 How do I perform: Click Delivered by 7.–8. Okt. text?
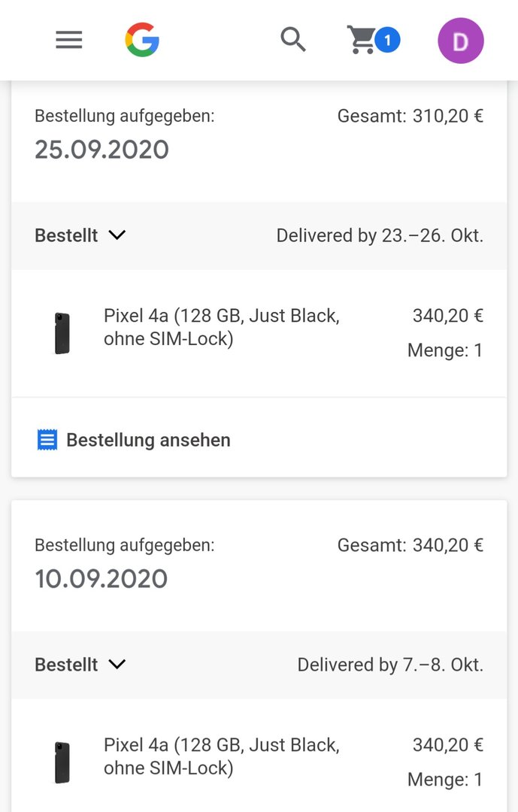pyautogui.click(x=390, y=665)
